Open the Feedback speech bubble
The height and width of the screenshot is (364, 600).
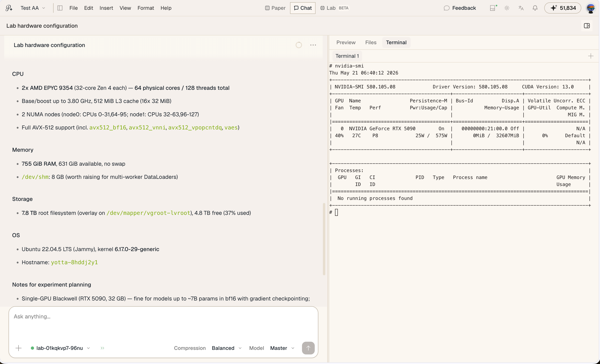point(460,8)
